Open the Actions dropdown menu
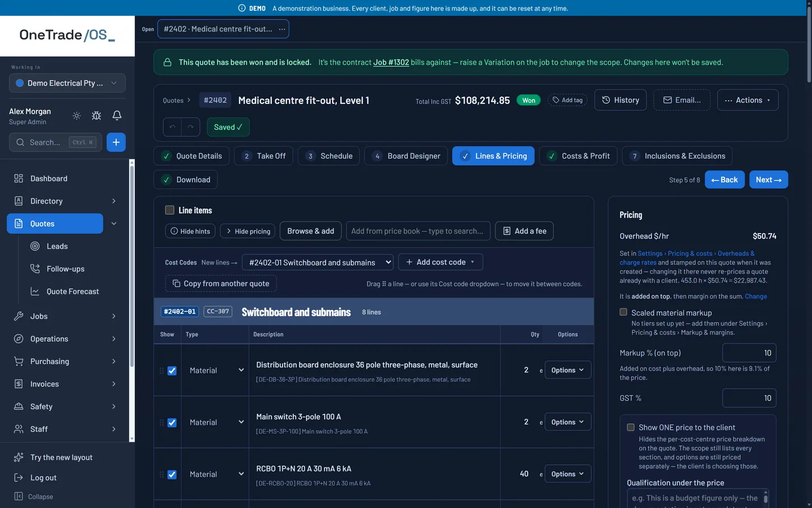The width and height of the screenshot is (812, 508). pyautogui.click(x=748, y=100)
